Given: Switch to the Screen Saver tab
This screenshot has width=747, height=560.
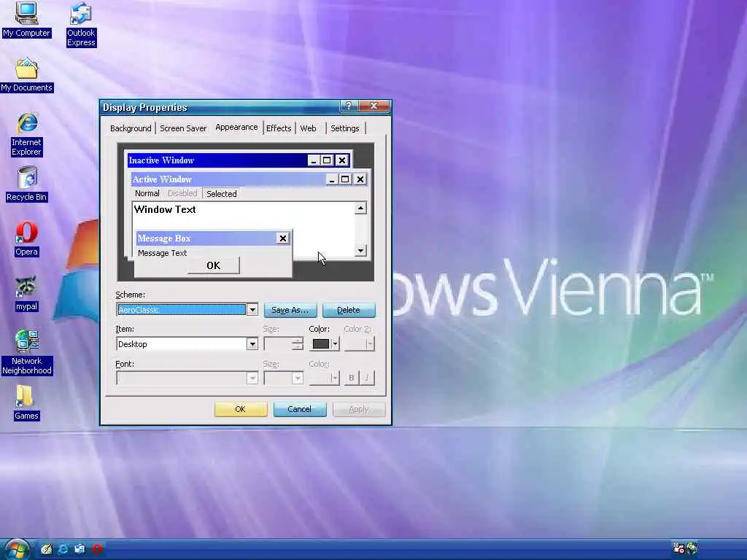Looking at the screenshot, I should pos(183,128).
